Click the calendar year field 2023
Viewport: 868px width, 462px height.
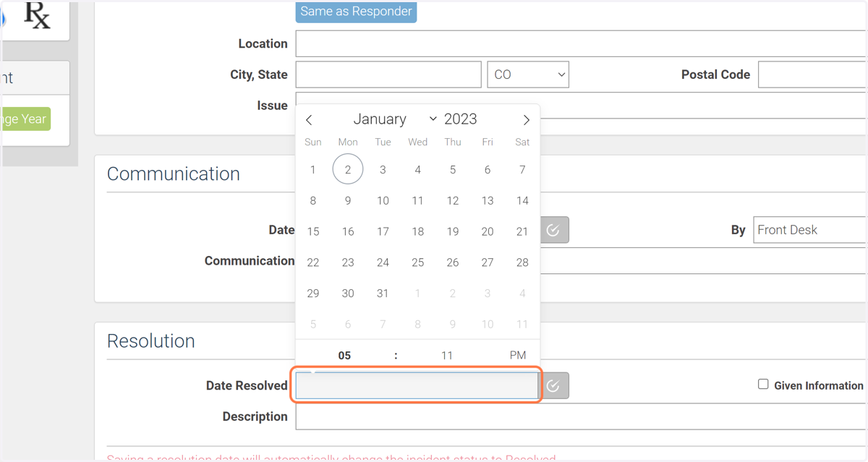pos(460,119)
